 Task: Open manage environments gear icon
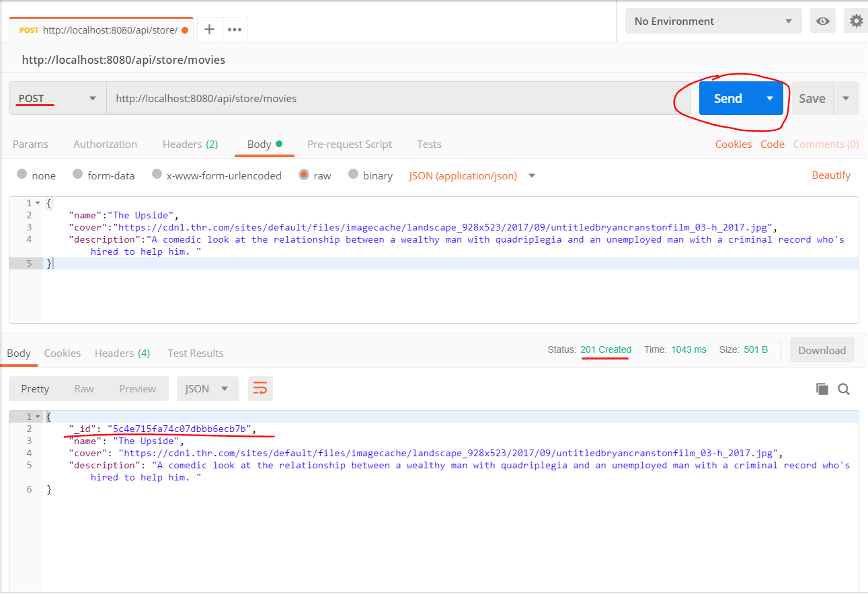(856, 21)
